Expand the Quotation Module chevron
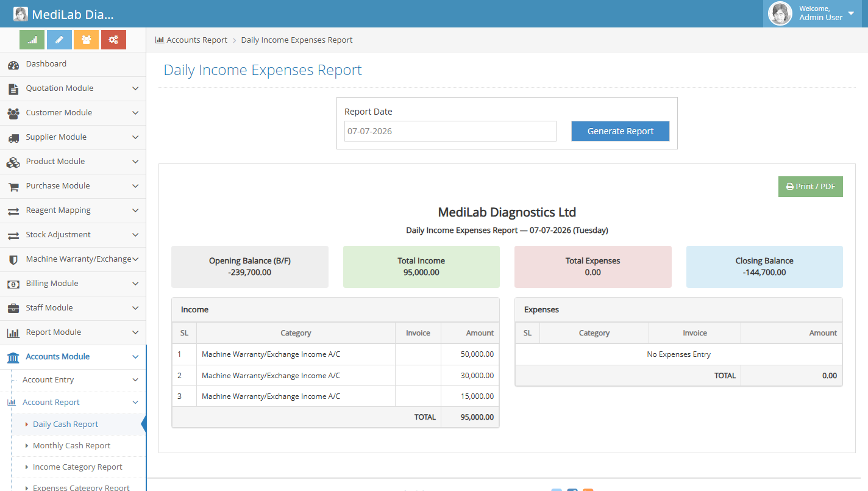Viewport: 868px width, 491px height. 135,88
